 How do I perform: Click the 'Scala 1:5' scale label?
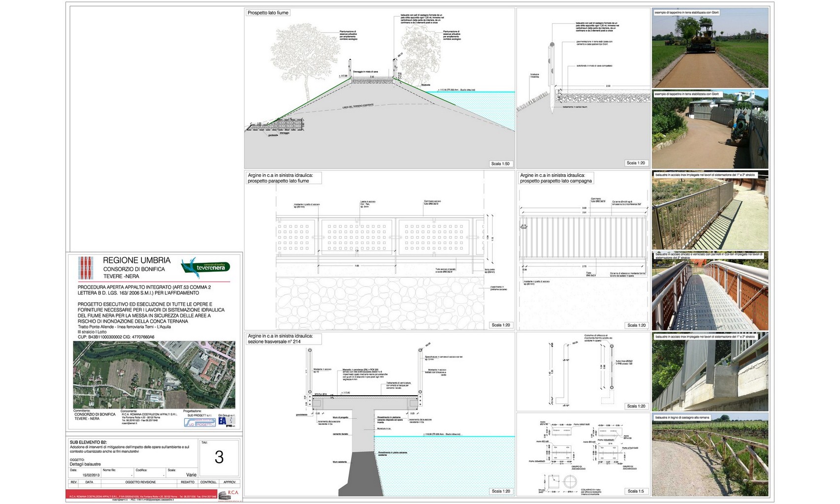[636, 491]
